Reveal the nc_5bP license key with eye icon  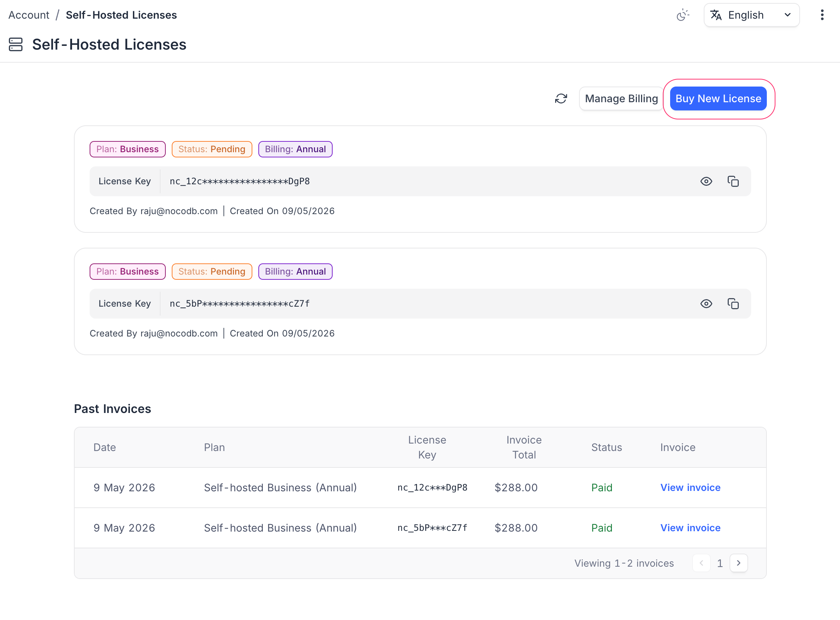point(706,304)
